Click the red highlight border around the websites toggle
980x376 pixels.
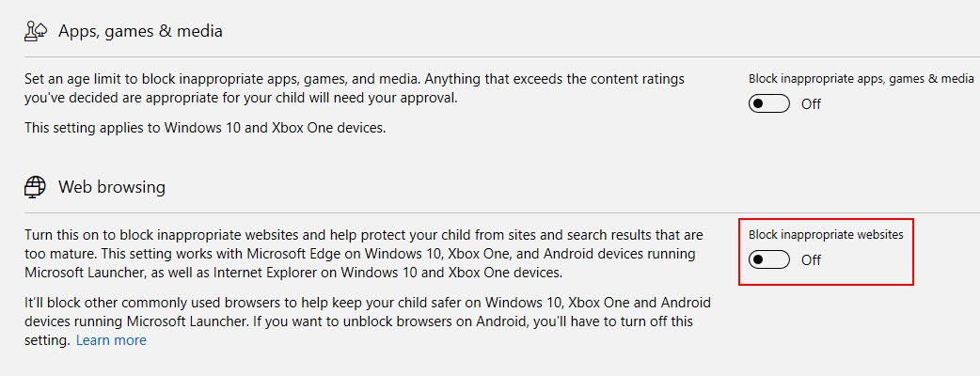[827, 219]
